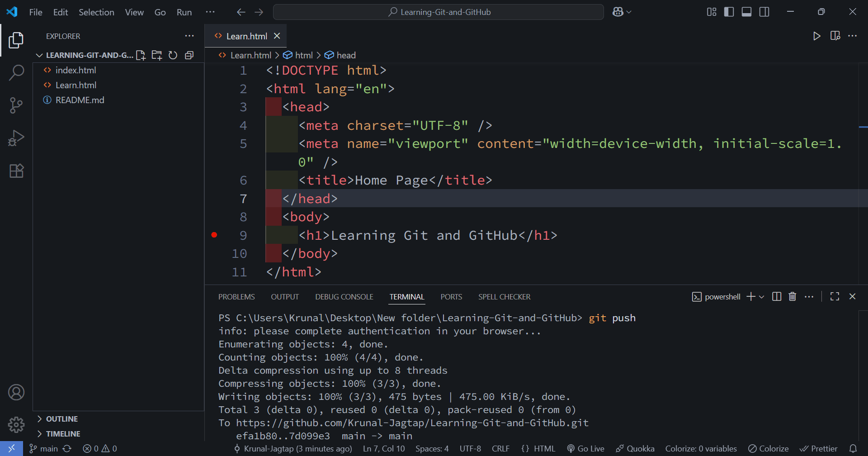Image resolution: width=868 pixels, height=456 pixels.
Task: Toggle the bottom Panel visibility
Action: pos(746,12)
